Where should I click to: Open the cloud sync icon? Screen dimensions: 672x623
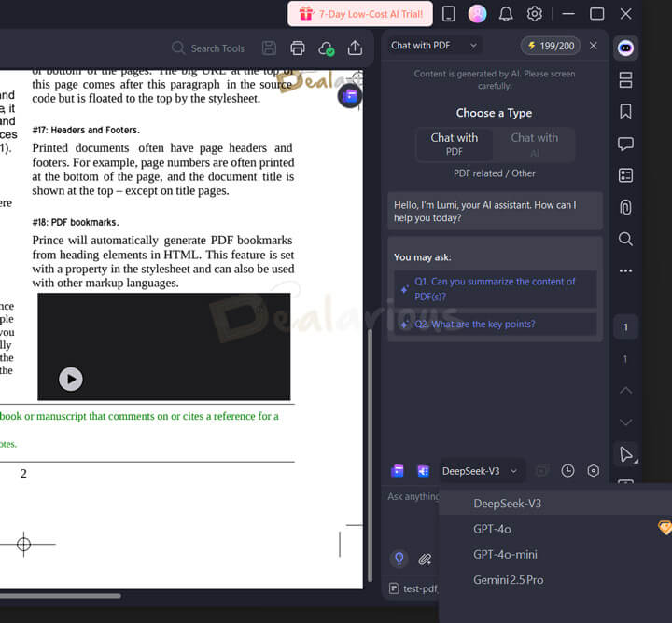pyautogui.click(x=326, y=48)
